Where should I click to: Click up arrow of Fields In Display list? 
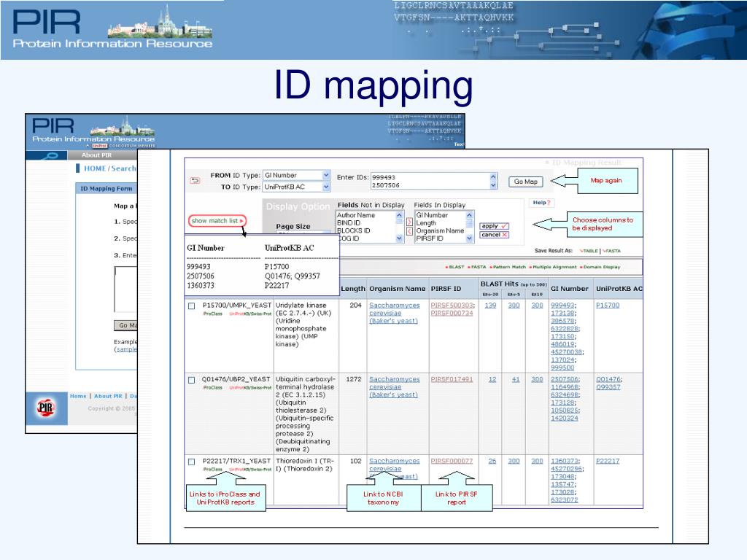click(x=469, y=215)
